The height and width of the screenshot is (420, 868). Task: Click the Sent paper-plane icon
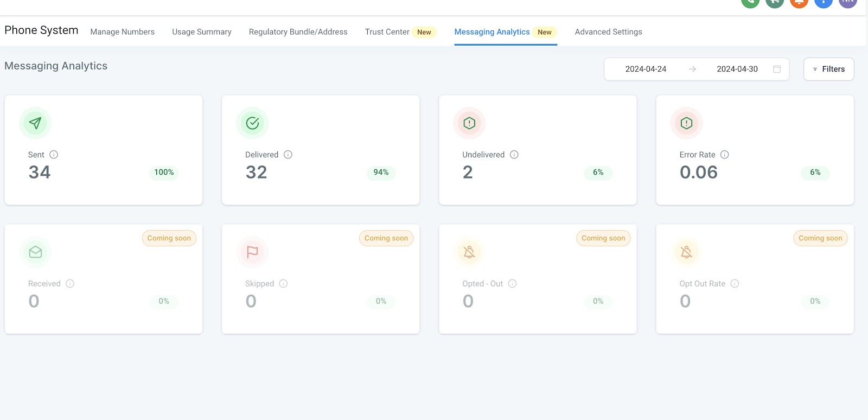coord(35,123)
